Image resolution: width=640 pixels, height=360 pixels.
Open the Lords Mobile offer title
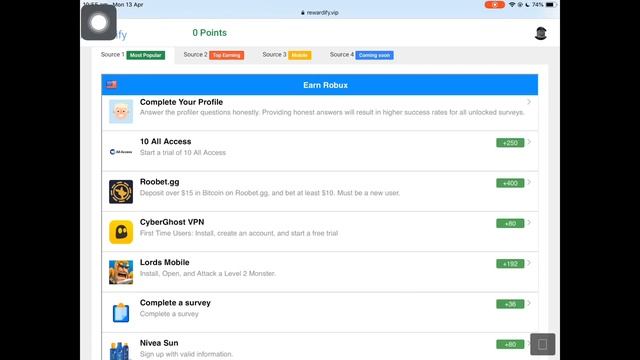pyautogui.click(x=164, y=262)
